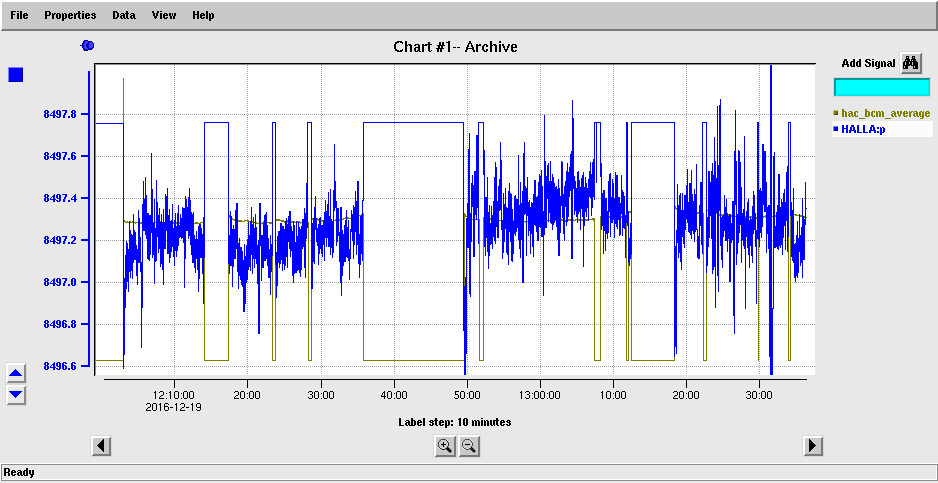Screen dimensions: 938x483
Task: Select the hac_bcm_average legend entry
Action: click(x=882, y=113)
